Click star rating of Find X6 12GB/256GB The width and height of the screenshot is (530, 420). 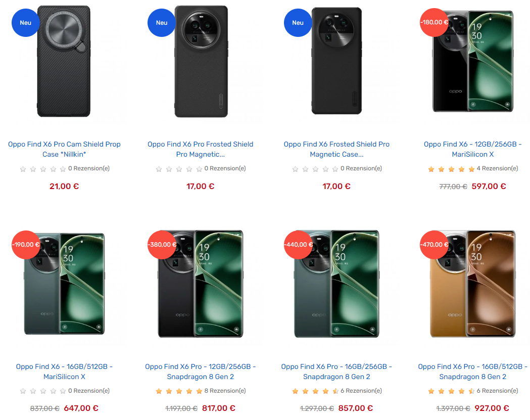(x=451, y=169)
